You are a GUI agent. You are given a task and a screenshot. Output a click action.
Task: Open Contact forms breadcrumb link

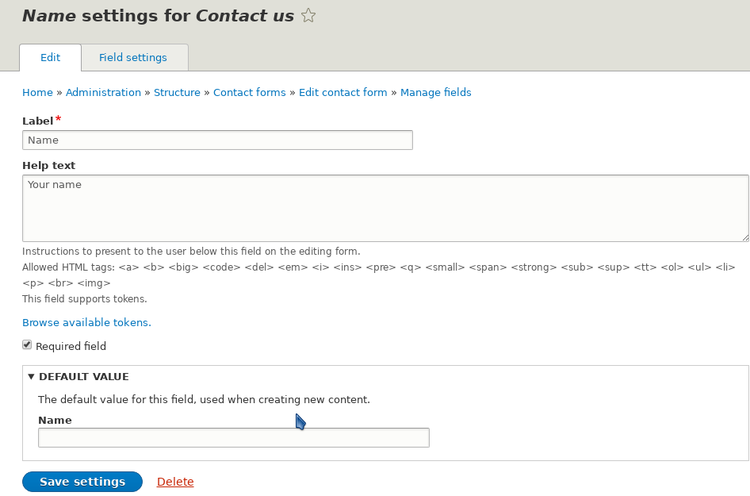(249, 92)
